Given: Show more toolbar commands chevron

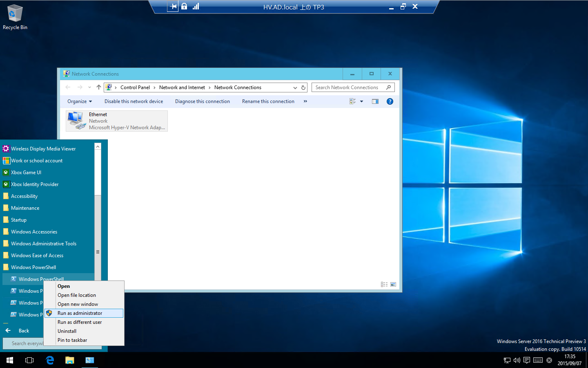Looking at the screenshot, I should pyautogui.click(x=305, y=101).
